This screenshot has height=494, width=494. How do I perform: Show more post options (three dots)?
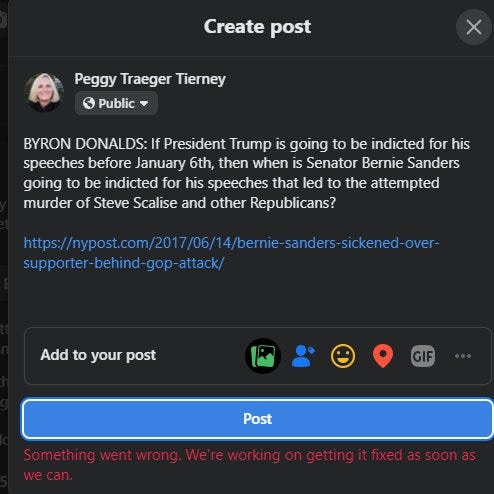click(463, 356)
